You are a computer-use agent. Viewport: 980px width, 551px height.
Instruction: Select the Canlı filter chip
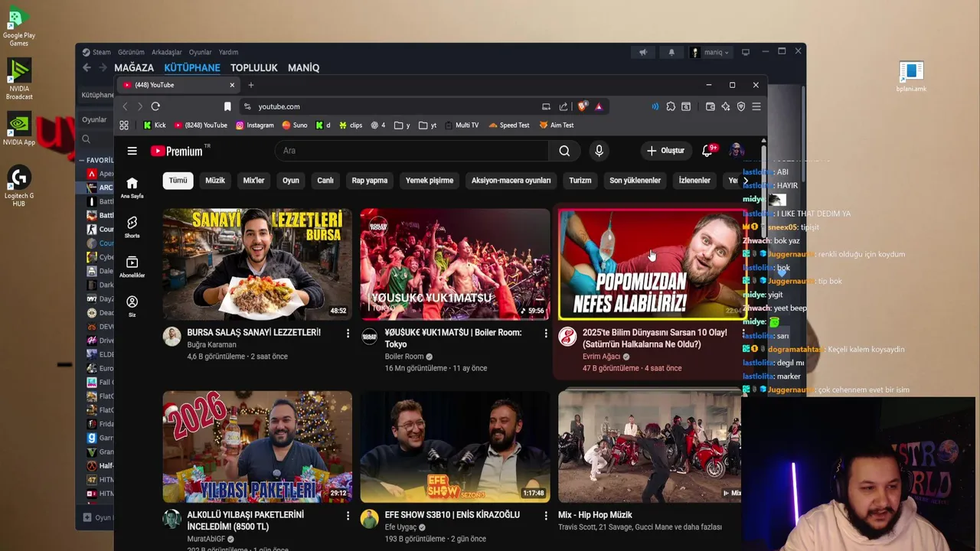[325, 181]
